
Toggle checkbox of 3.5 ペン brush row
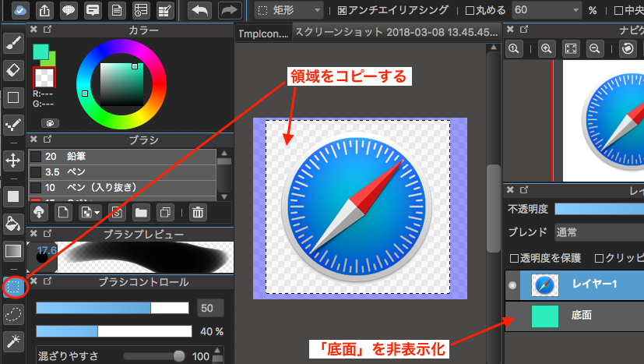[36, 172]
